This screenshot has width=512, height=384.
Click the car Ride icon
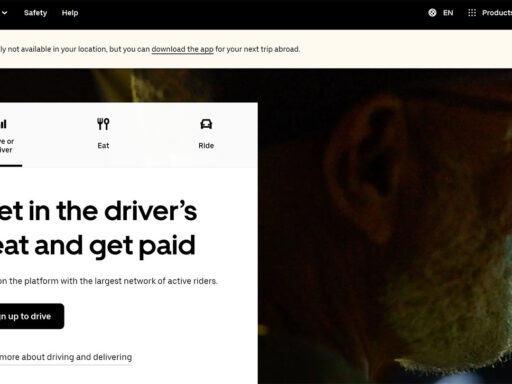[x=206, y=124]
